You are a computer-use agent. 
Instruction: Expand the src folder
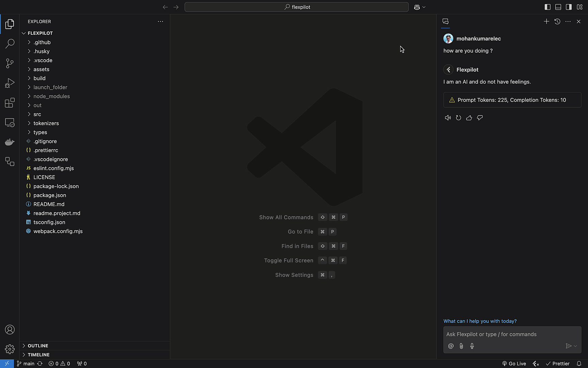pyautogui.click(x=37, y=114)
